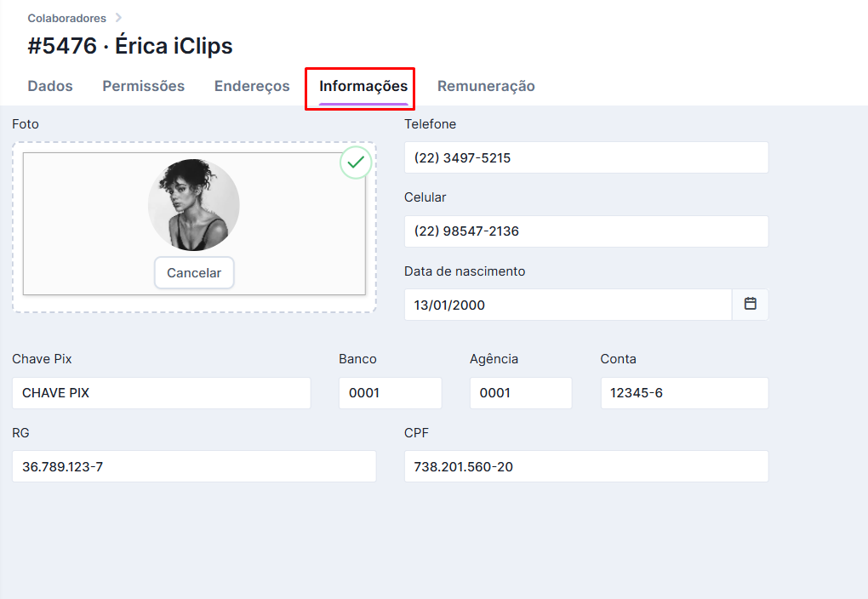Go to the Endereços tab
The height and width of the screenshot is (599, 868).
[252, 86]
